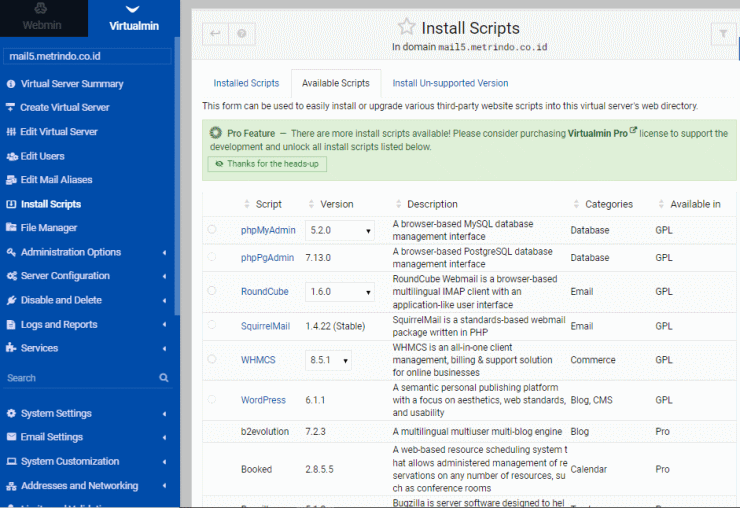
Task: Sort by the Available in column header
Action: point(695,204)
